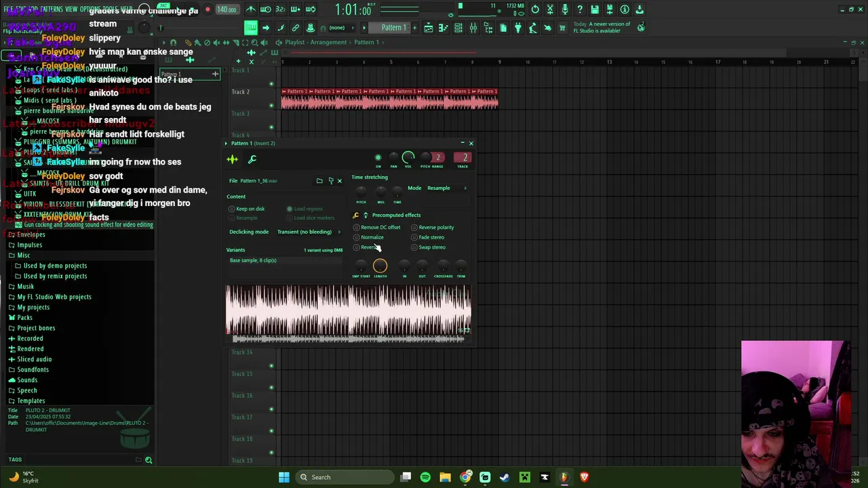Open the sample envelope waveform tab icon
The width and height of the screenshot is (868, 488).
click(x=232, y=159)
